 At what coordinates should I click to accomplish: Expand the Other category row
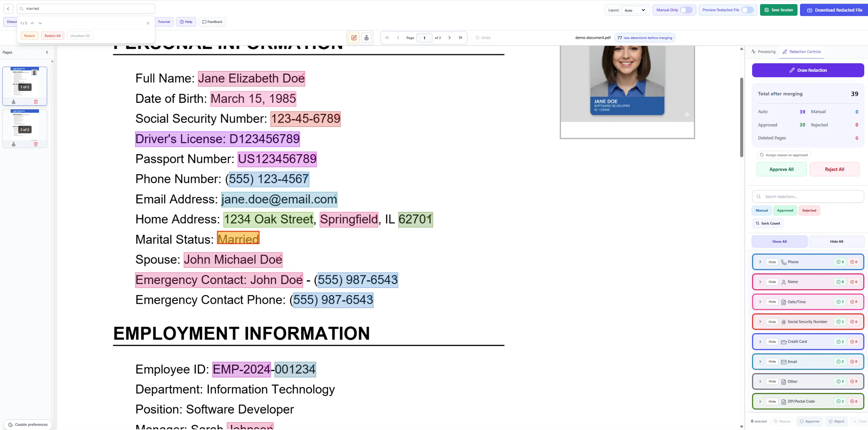tap(760, 381)
